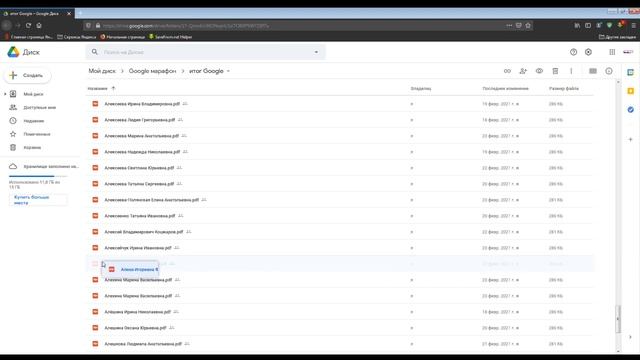Click the storage usage progress bar
640x360 pixels.
(38, 176)
